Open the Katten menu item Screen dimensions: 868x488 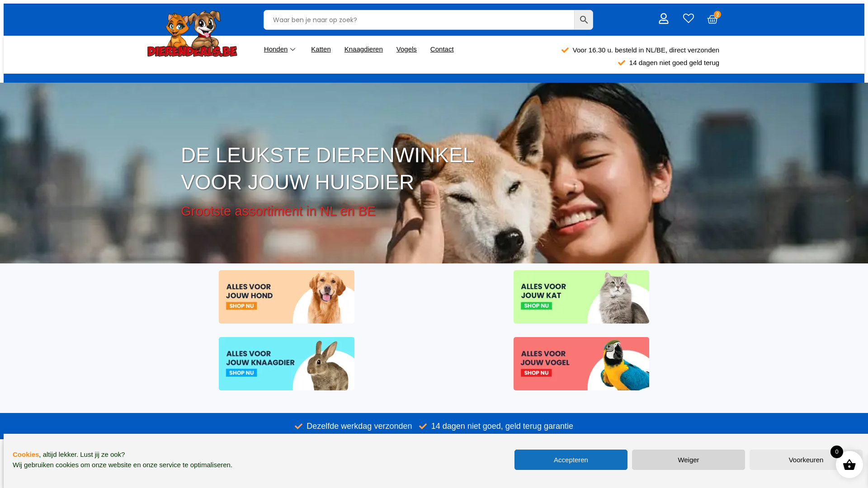click(321, 49)
